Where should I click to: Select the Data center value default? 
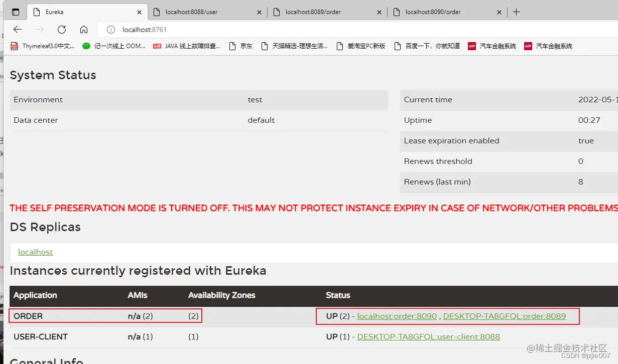(x=261, y=120)
